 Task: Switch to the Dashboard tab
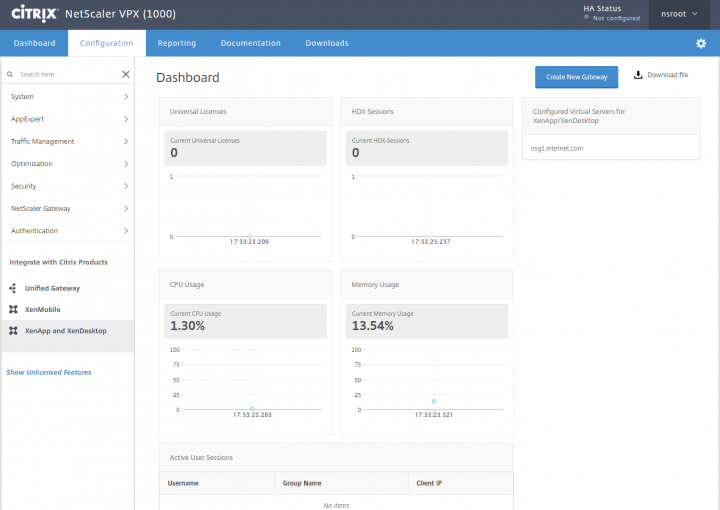(35, 44)
